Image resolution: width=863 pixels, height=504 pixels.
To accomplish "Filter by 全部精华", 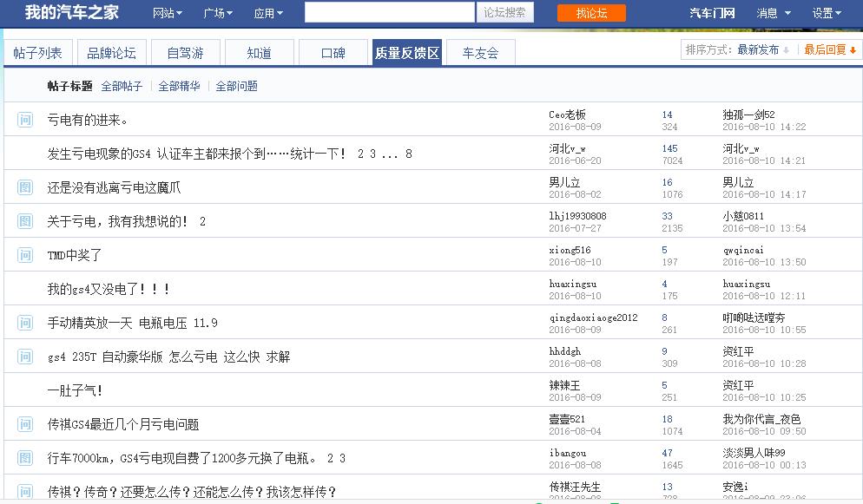I will coord(179,86).
